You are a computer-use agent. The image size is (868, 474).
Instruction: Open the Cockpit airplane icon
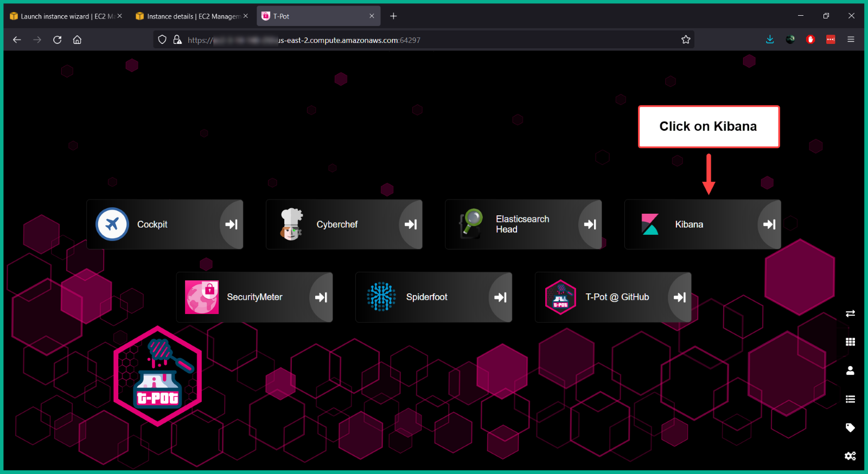(x=112, y=224)
